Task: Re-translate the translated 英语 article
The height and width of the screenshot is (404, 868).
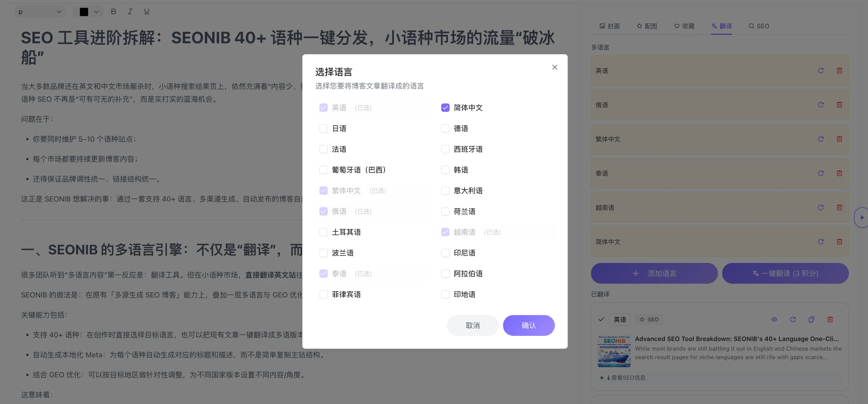Action: pos(793,319)
